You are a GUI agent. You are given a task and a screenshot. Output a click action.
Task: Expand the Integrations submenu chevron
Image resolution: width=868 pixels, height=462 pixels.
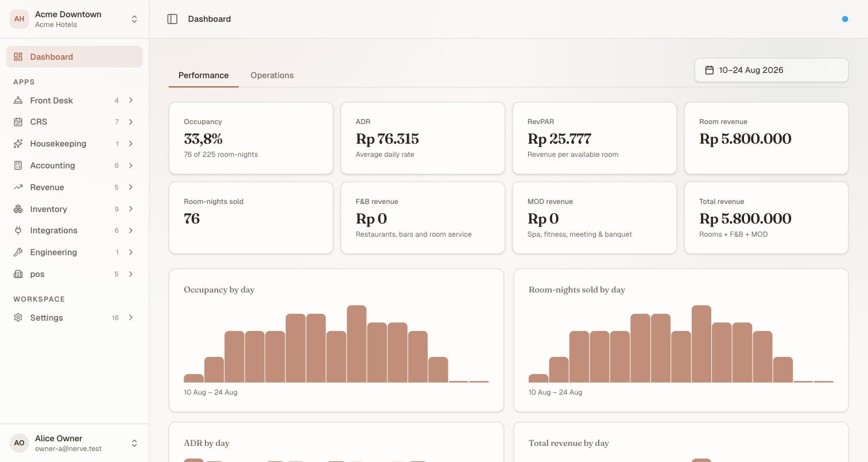(x=131, y=230)
